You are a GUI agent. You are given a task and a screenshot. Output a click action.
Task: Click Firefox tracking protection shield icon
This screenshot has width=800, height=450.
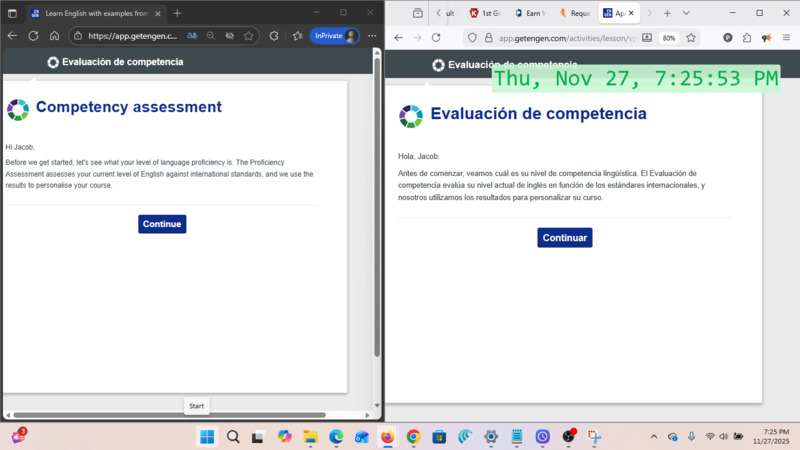[x=472, y=38]
